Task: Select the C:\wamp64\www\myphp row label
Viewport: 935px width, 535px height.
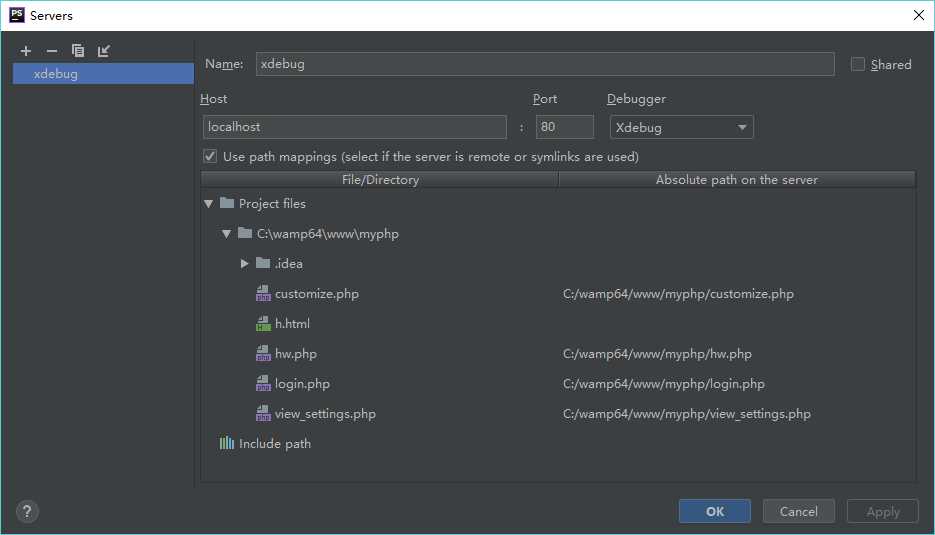Action: pyautogui.click(x=327, y=234)
